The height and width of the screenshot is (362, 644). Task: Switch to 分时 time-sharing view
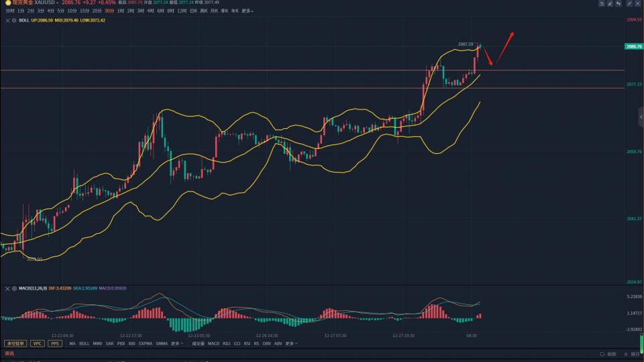click(10, 11)
